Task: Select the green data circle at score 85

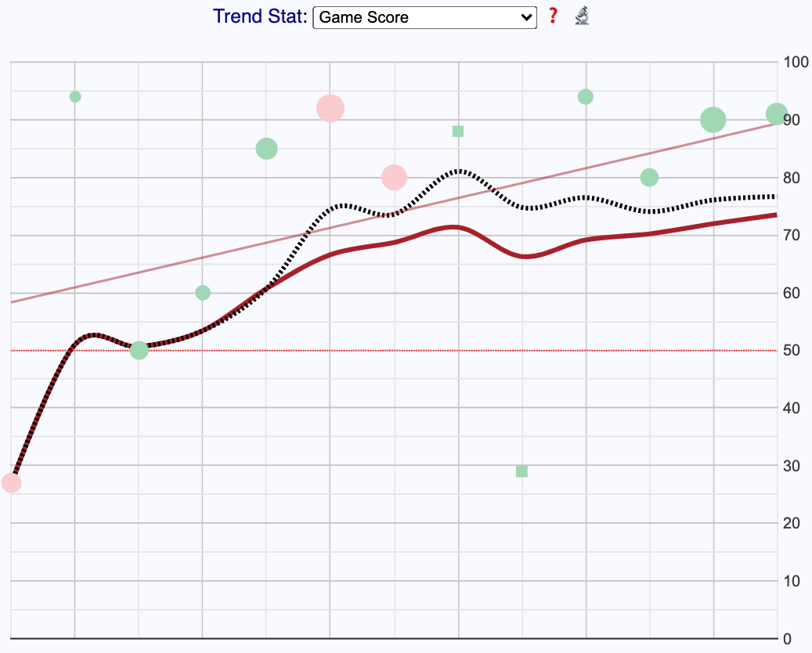Action: coord(267,148)
